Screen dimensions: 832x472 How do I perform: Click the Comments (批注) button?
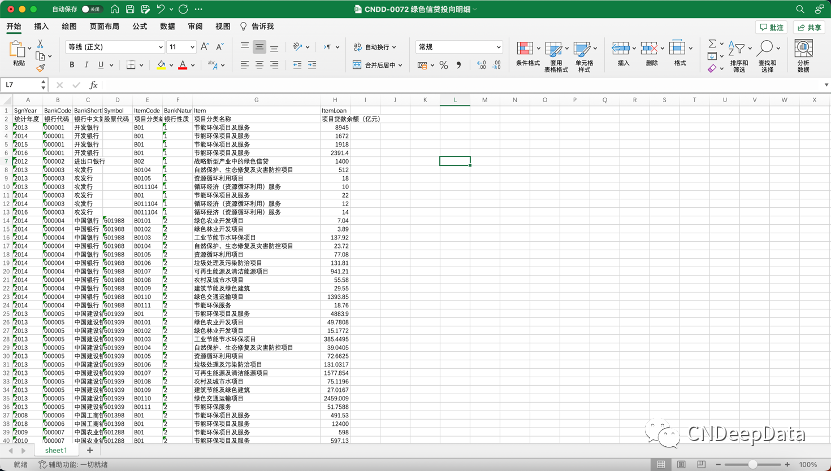point(772,28)
